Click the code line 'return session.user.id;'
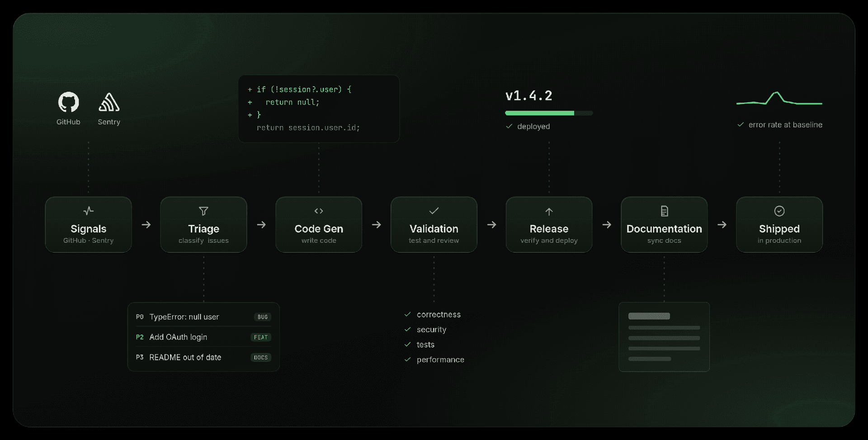 tap(308, 128)
